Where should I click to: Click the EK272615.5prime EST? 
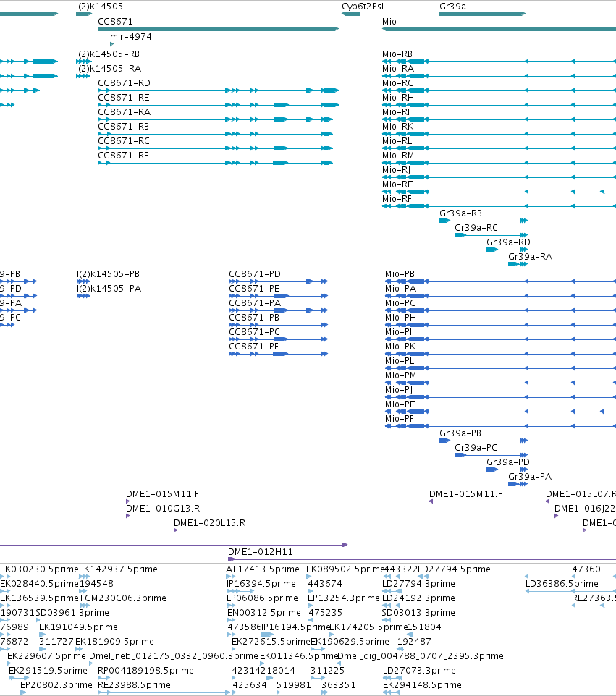click(235, 649)
